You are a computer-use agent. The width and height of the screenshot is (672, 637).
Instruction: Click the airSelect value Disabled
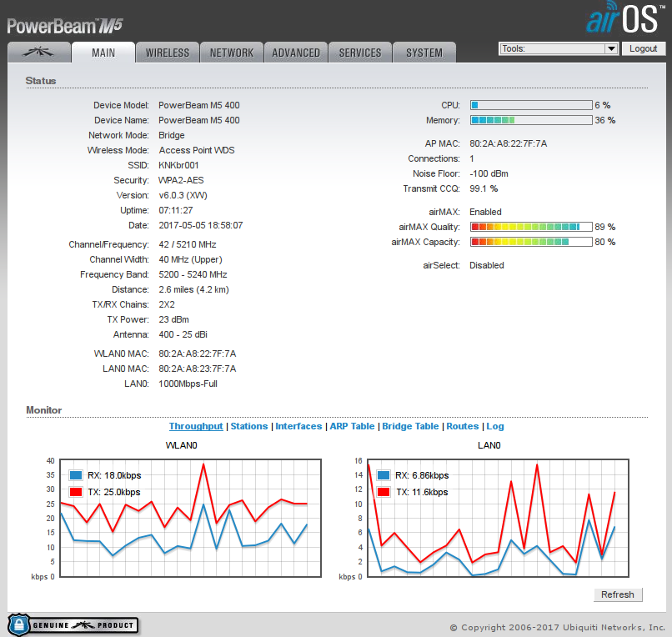[487, 265]
